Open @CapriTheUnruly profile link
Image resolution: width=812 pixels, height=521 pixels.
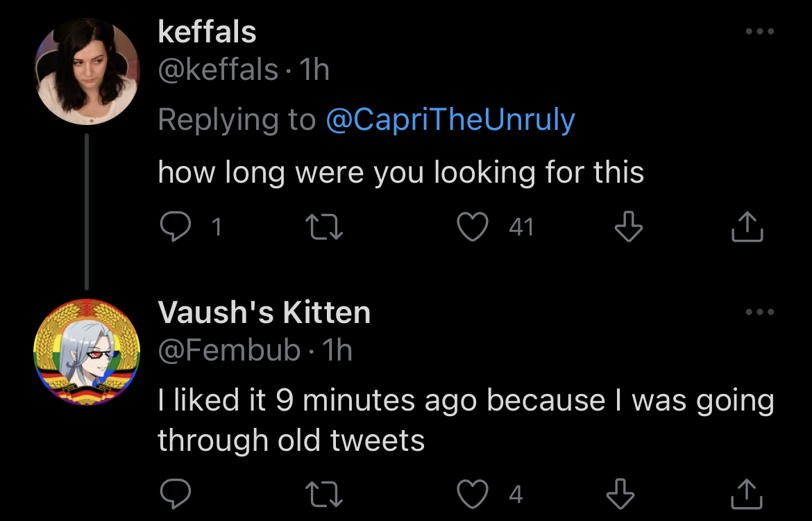tap(450, 119)
